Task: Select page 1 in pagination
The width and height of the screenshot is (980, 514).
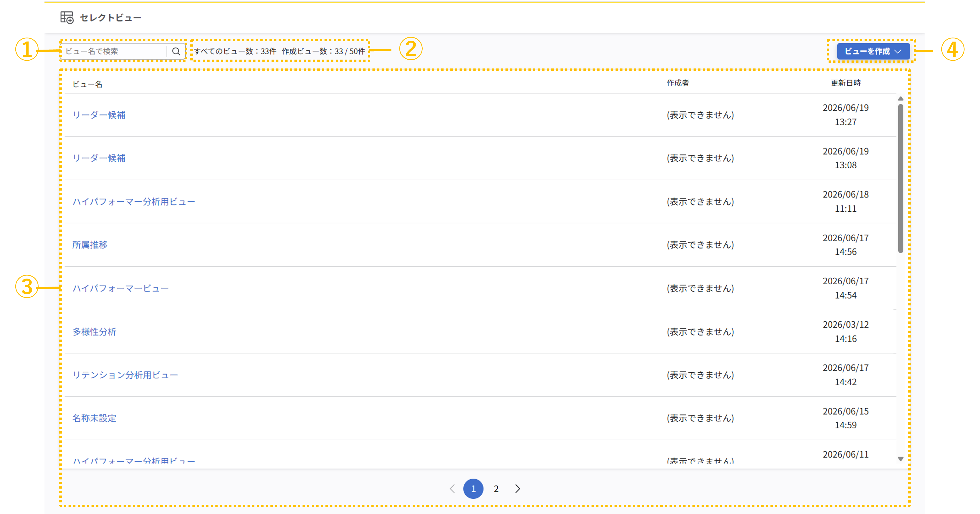Action: click(473, 488)
